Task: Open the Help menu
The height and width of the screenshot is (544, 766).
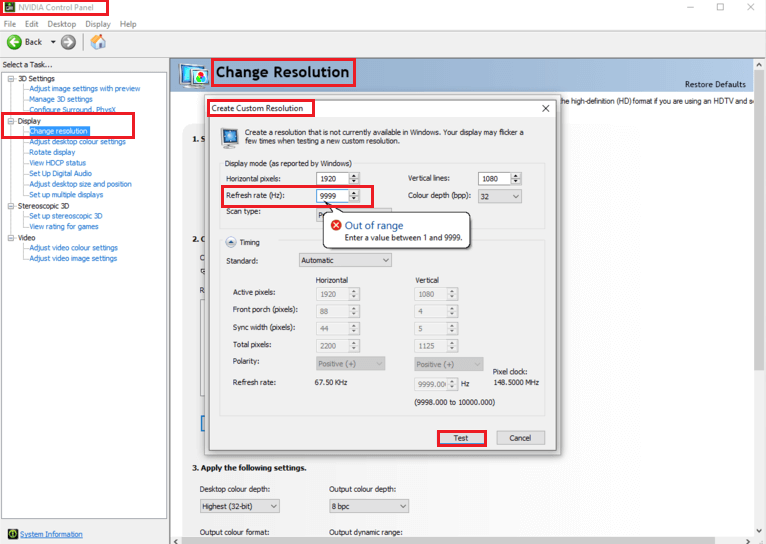Action: pyautogui.click(x=128, y=24)
